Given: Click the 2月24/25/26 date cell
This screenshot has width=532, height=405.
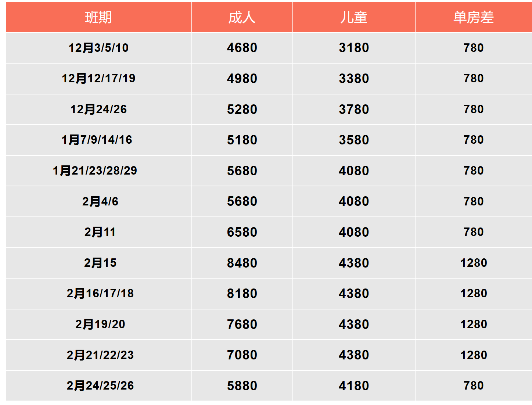Looking at the screenshot, I should tap(100, 386).
